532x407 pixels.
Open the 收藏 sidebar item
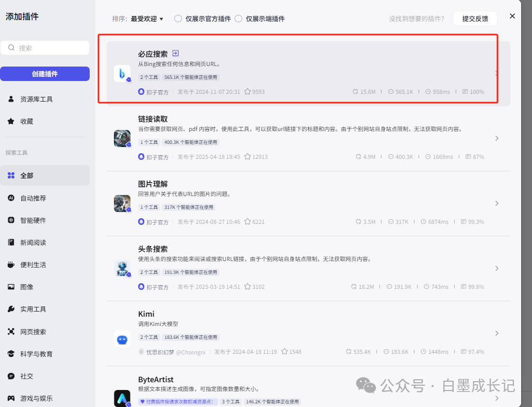pos(45,121)
